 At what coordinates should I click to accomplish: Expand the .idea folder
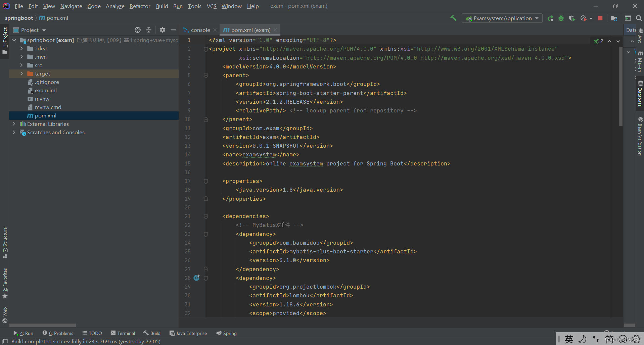(21, 48)
